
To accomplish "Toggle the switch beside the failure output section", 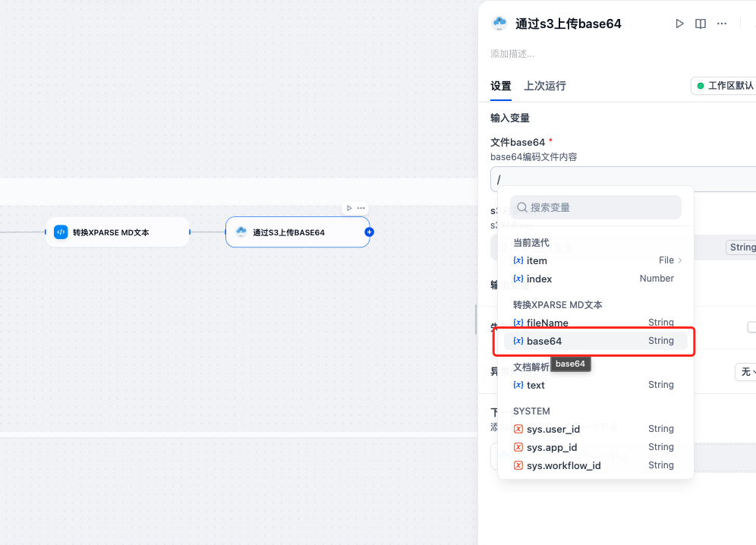I will pyautogui.click(x=751, y=327).
